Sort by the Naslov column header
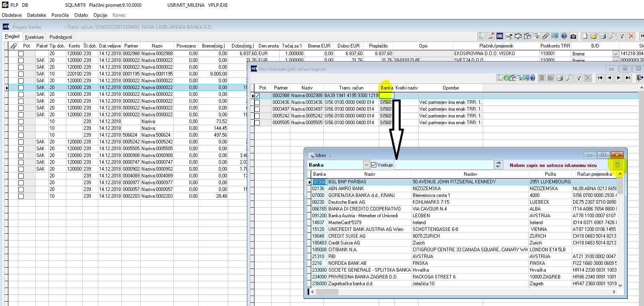644x306 pixels. click(470, 174)
